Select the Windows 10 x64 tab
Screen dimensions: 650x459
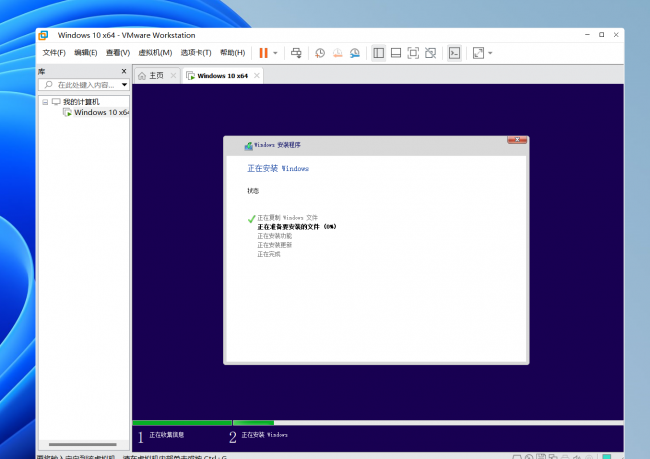(x=223, y=75)
